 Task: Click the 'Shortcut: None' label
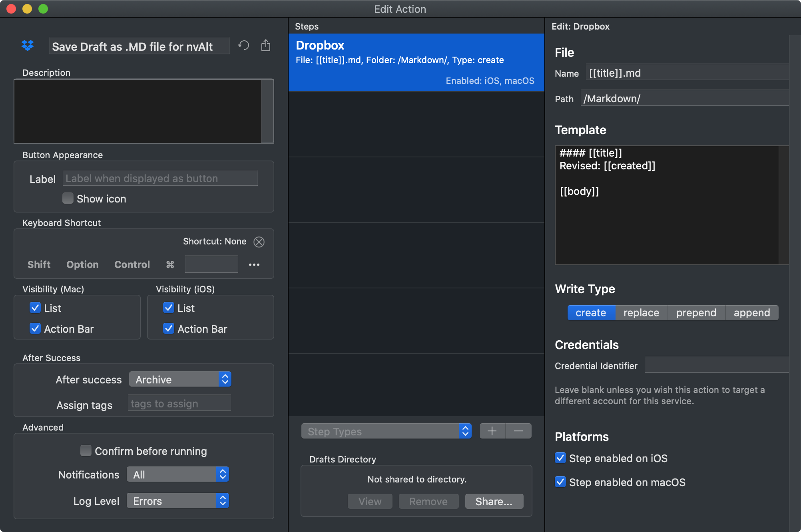point(215,241)
